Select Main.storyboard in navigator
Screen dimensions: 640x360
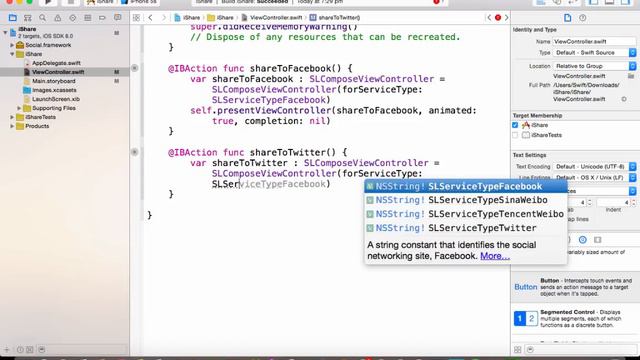click(x=54, y=81)
